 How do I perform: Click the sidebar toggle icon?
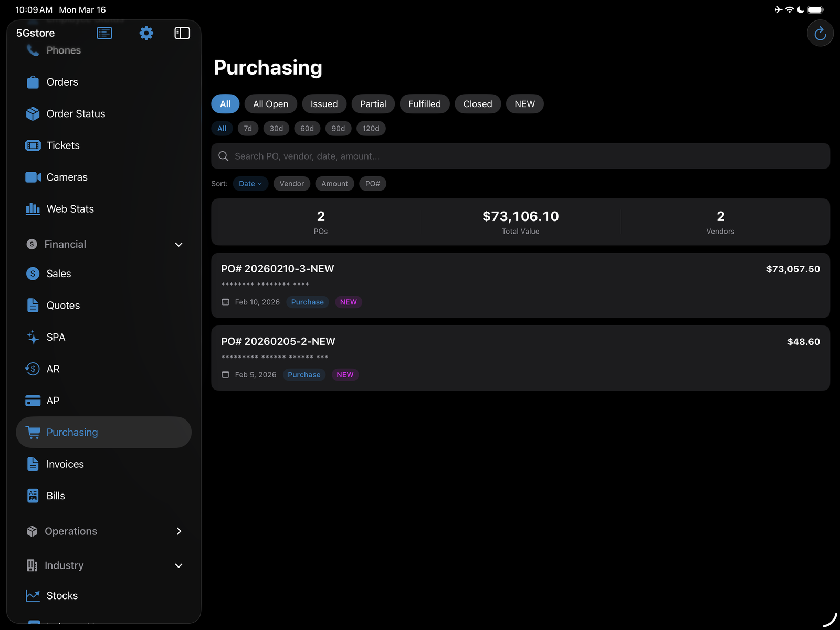pos(182,33)
